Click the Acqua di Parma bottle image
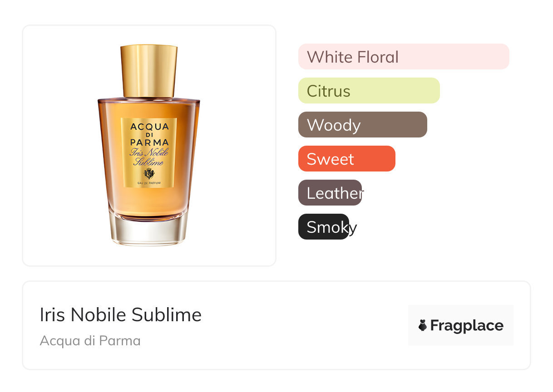Screen dimensions: 553x392 click(149, 145)
